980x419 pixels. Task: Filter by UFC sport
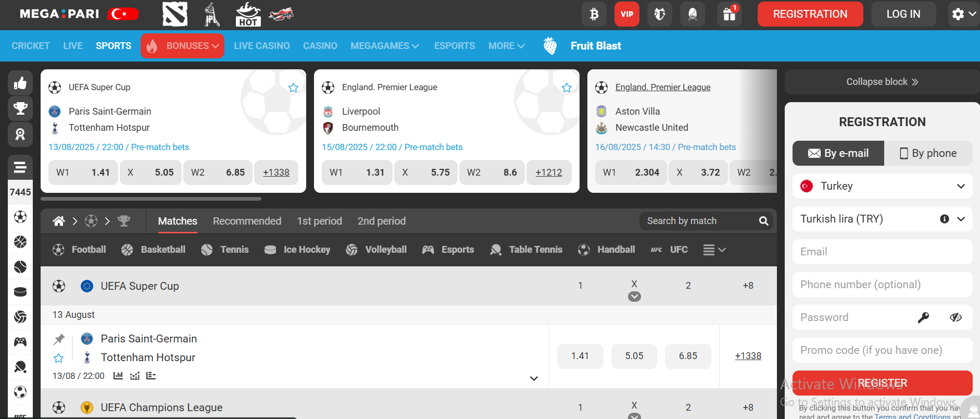(670, 250)
